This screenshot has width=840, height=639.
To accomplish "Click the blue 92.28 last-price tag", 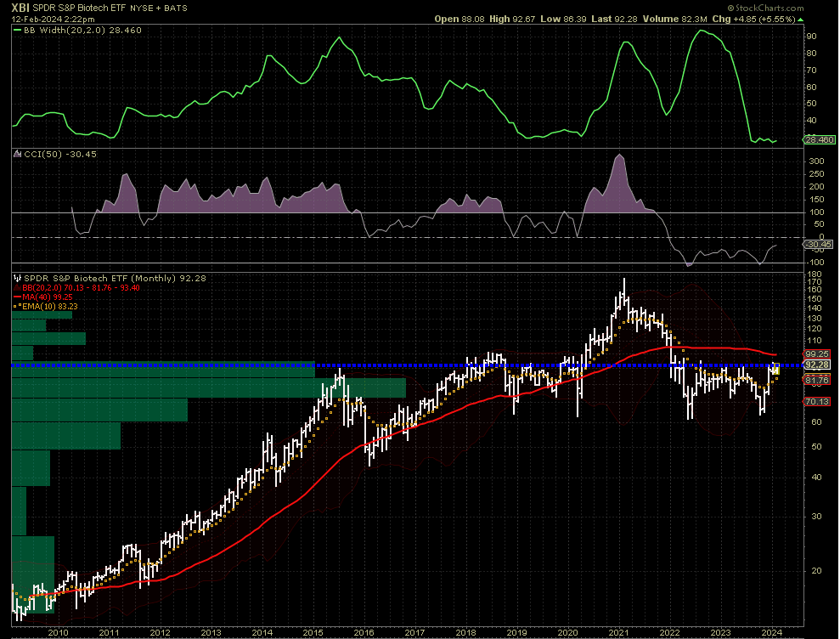I will pos(817,365).
